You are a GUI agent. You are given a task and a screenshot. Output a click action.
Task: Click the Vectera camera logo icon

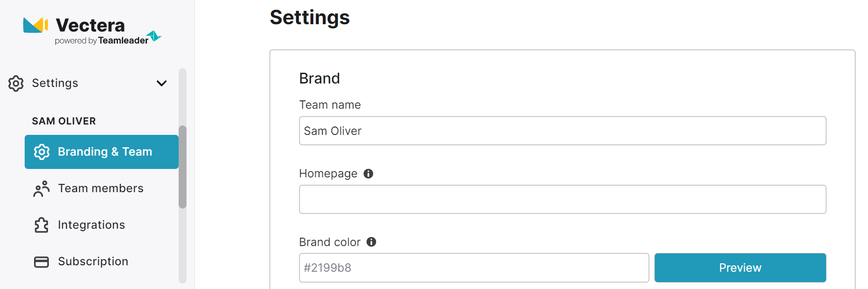pyautogui.click(x=36, y=25)
